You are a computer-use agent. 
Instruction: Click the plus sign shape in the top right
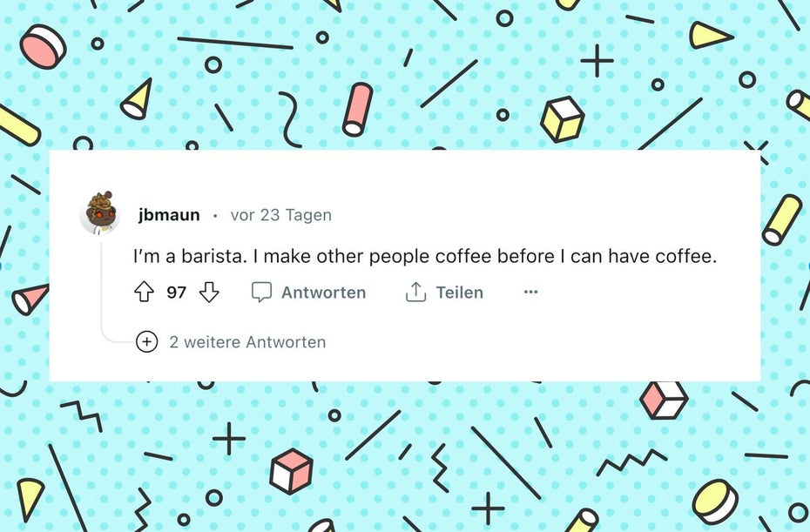click(597, 61)
